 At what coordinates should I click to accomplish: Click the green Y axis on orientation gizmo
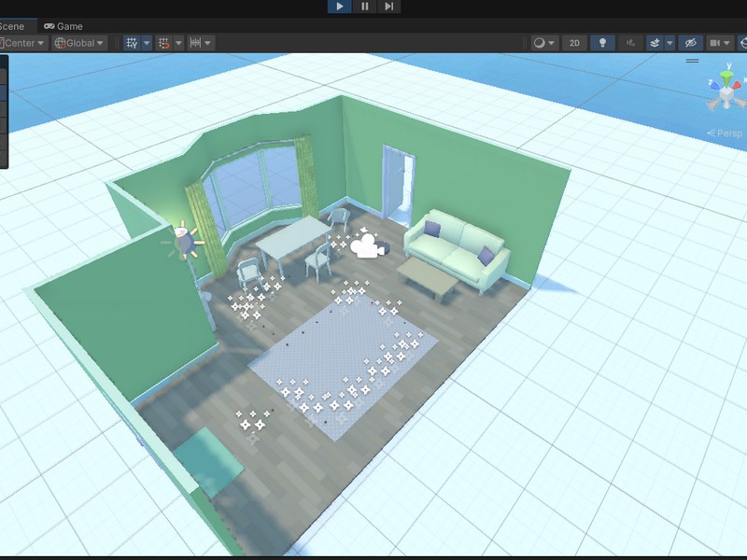click(726, 73)
